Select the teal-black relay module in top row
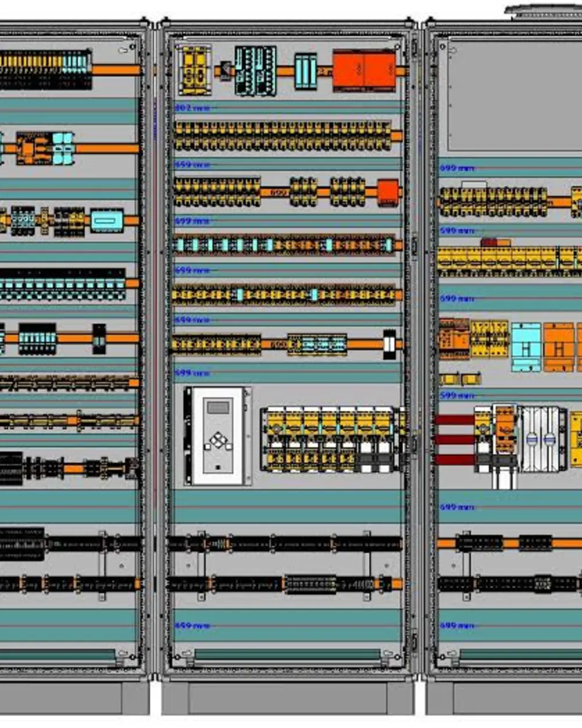 tap(255, 70)
